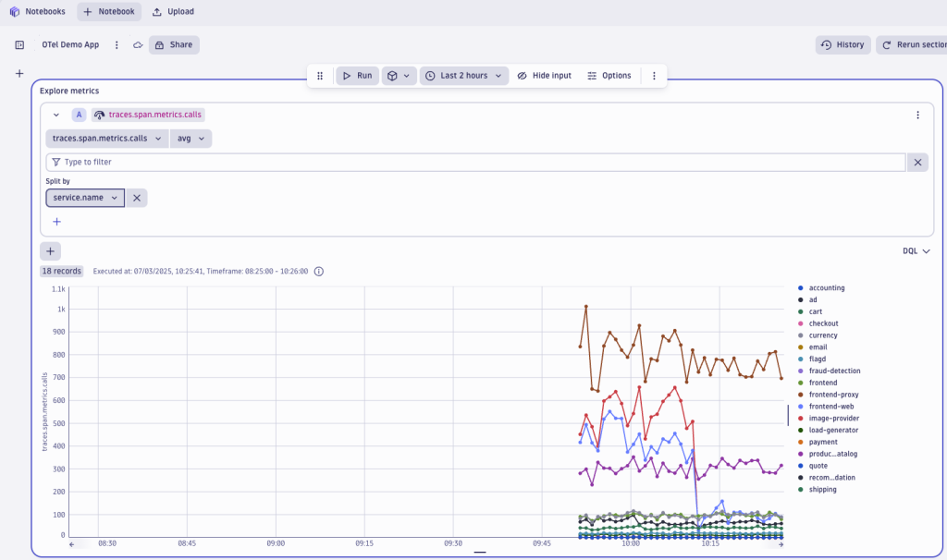Screen dimensions: 947x560
Task: Clear the filter field with its X button
Action: (917, 162)
